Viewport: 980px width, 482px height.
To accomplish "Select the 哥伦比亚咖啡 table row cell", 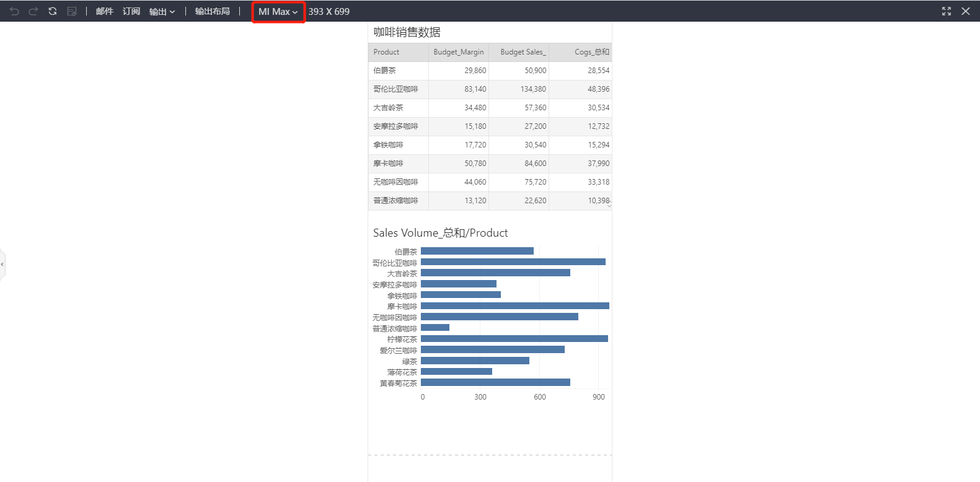I will (x=398, y=89).
